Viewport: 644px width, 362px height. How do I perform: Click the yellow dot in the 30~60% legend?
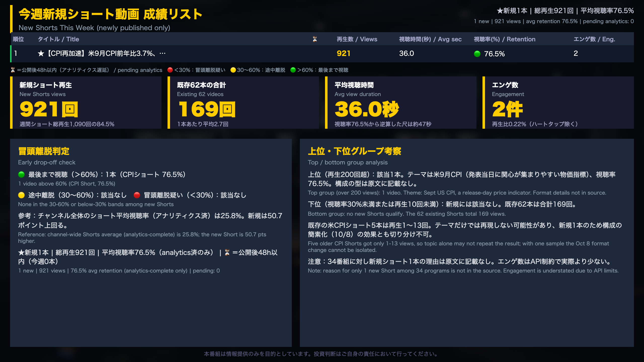pyautogui.click(x=233, y=70)
